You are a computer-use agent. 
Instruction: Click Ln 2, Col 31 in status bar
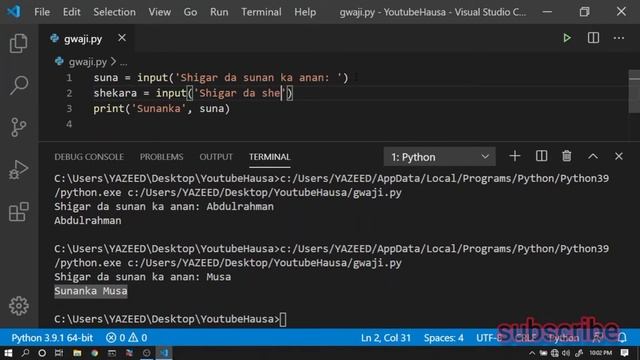pyautogui.click(x=386, y=338)
